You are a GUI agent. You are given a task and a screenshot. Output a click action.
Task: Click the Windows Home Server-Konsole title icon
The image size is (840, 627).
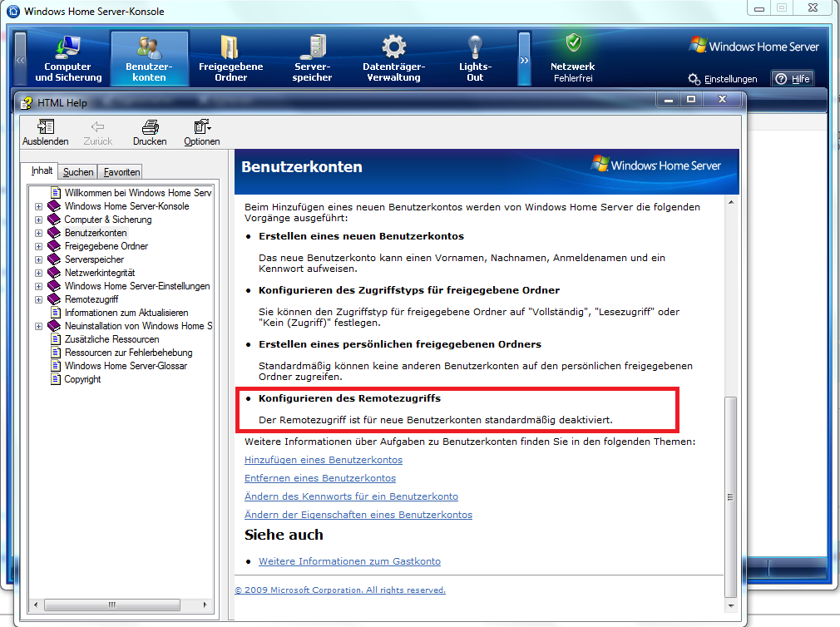point(13,12)
